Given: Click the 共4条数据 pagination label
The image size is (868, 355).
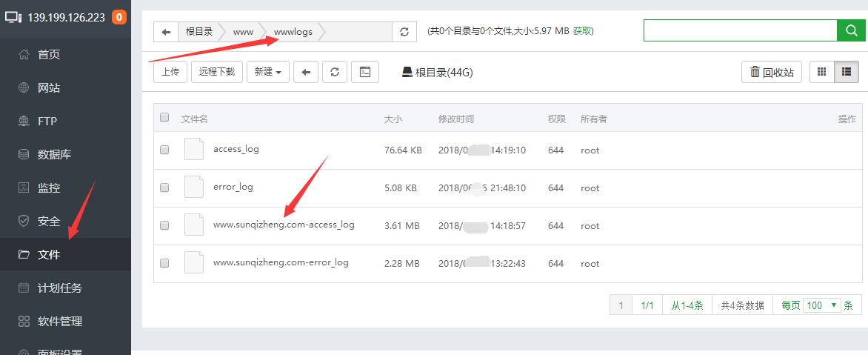Looking at the screenshot, I should tap(742, 305).
